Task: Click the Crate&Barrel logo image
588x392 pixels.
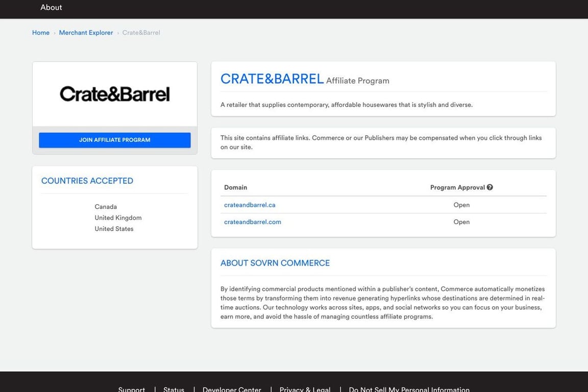Action: [x=115, y=94]
